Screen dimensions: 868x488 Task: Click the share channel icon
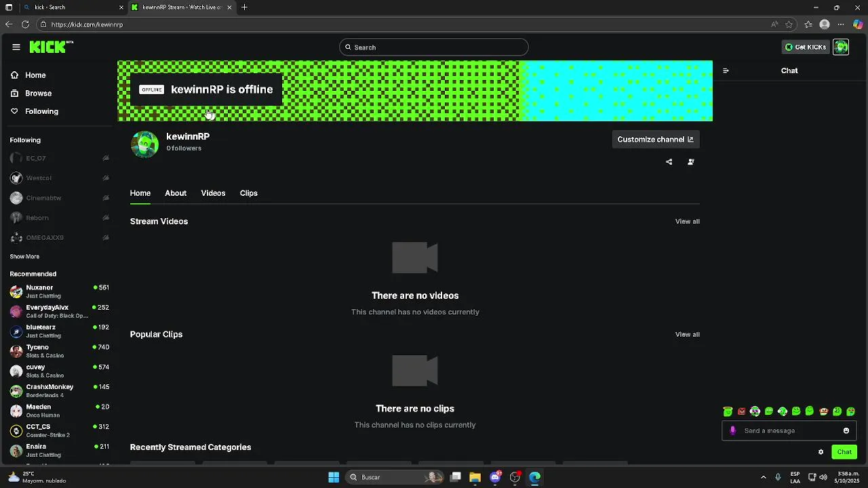point(669,162)
